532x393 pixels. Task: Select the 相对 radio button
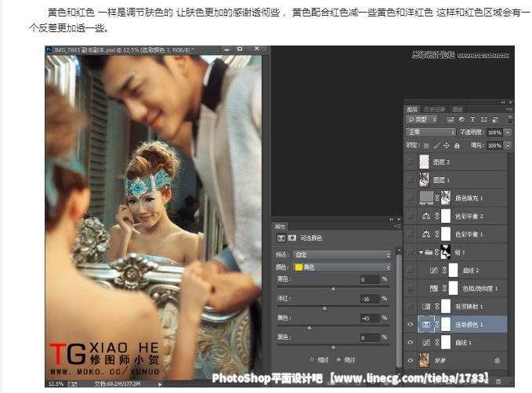tap(312, 360)
